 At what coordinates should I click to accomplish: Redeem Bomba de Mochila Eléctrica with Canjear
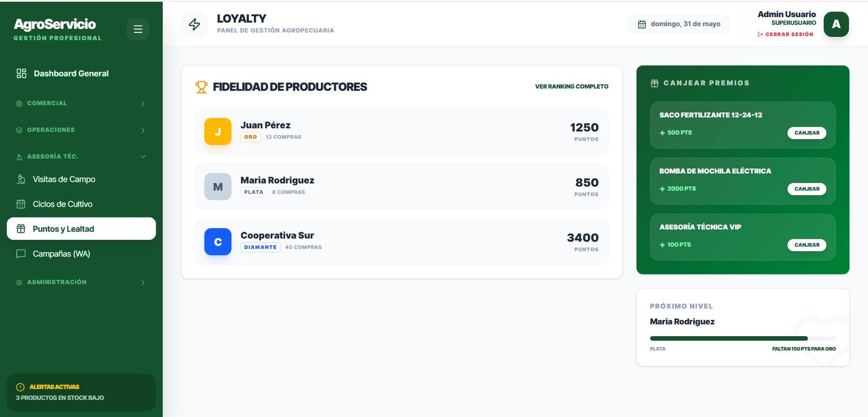click(807, 189)
